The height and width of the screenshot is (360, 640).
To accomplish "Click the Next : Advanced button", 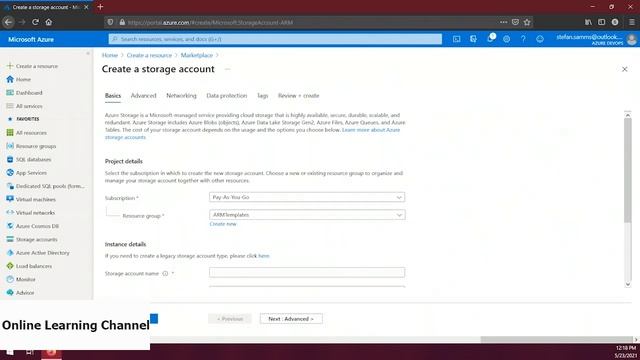I will click(x=291, y=318).
